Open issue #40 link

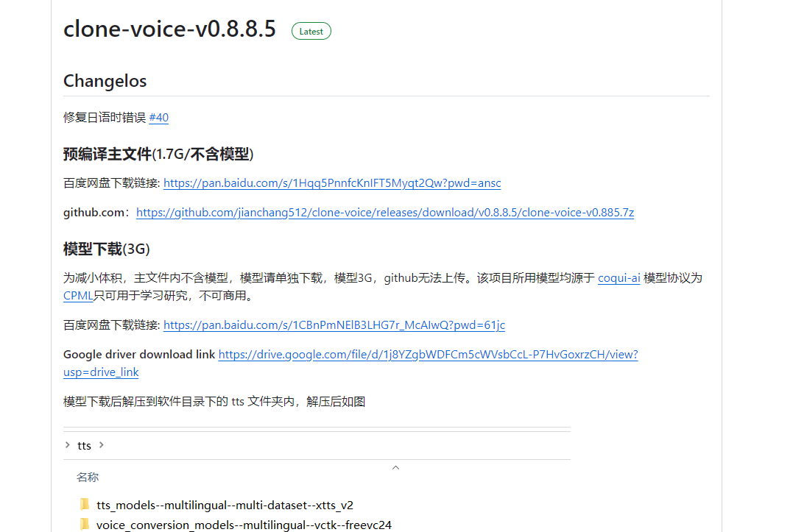159,117
